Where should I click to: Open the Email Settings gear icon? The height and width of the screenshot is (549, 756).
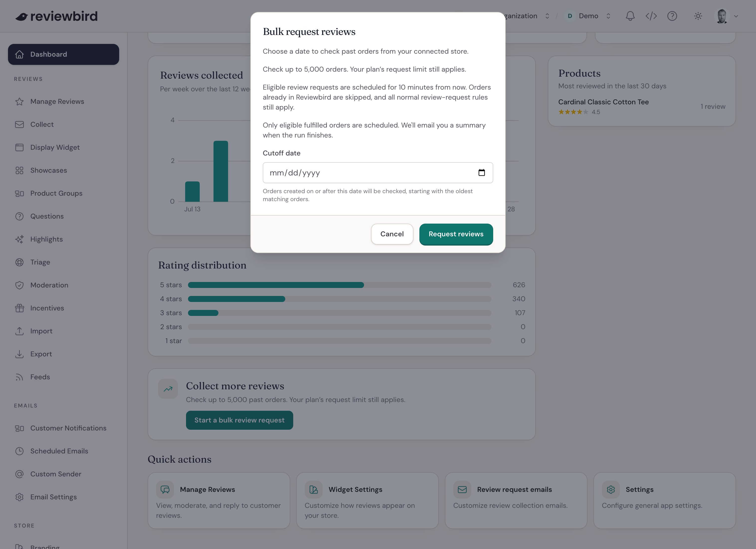coord(19,497)
